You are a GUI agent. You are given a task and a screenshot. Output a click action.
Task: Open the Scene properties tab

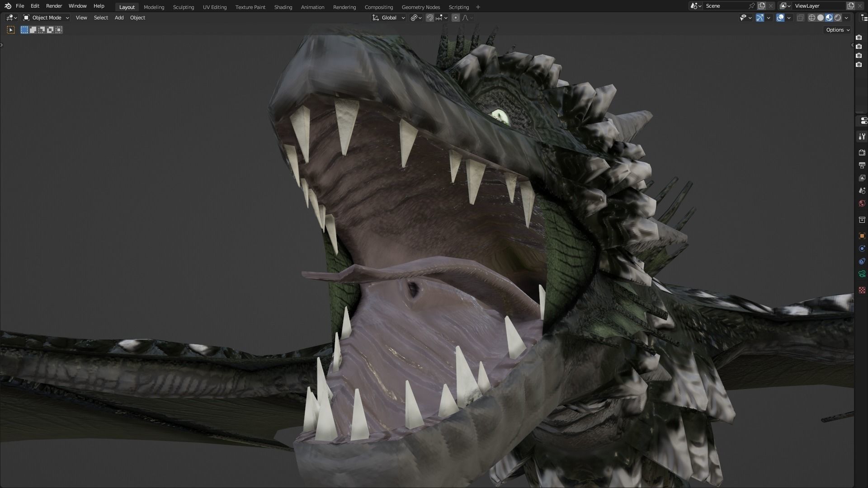point(862,191)
